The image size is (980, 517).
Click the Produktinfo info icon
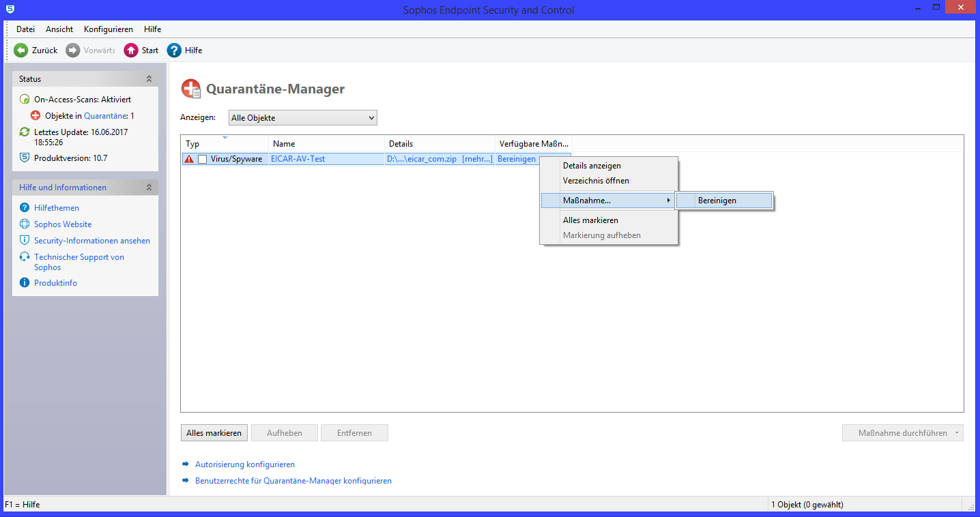point(25,282)
